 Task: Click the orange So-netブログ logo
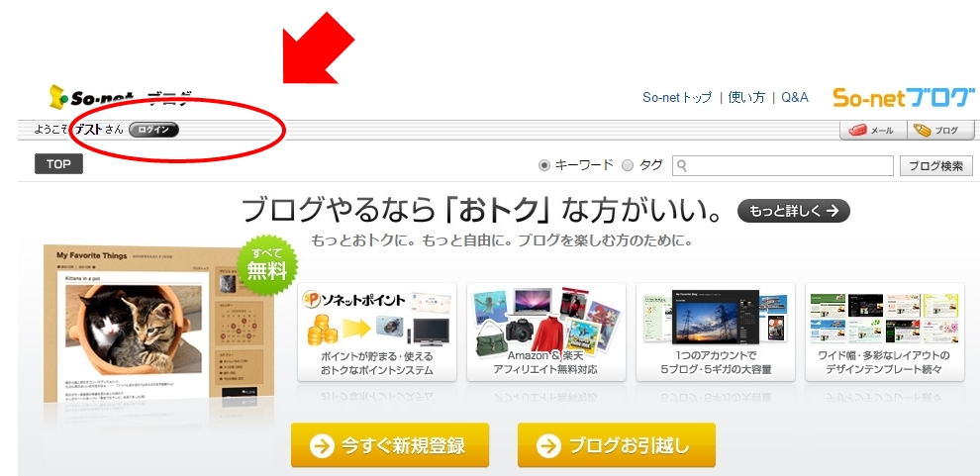(x=904, y=97)
